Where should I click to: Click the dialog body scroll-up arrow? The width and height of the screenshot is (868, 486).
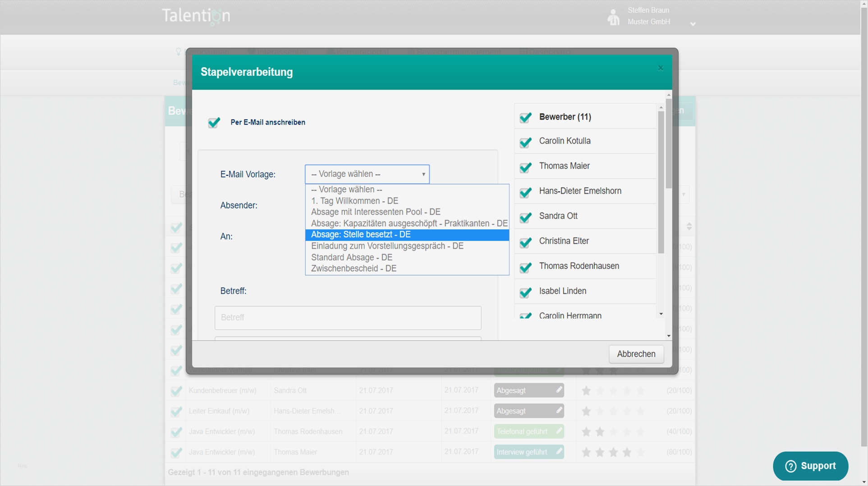pyautogui.click(x=669, y=95)
